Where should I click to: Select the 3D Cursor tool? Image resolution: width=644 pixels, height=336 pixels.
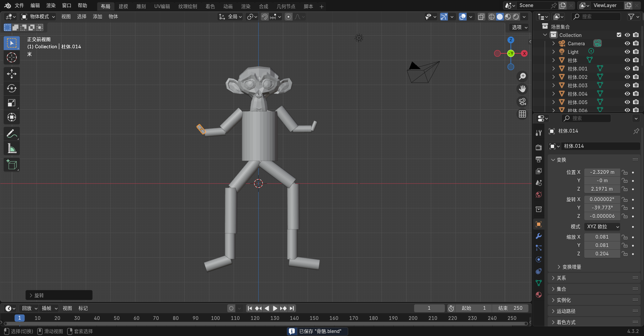(12, 58)
